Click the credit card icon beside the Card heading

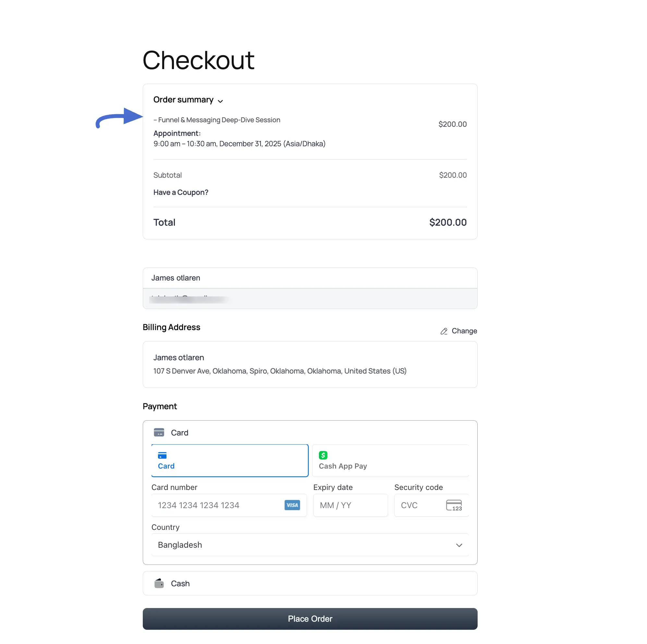tap(159, 432)
